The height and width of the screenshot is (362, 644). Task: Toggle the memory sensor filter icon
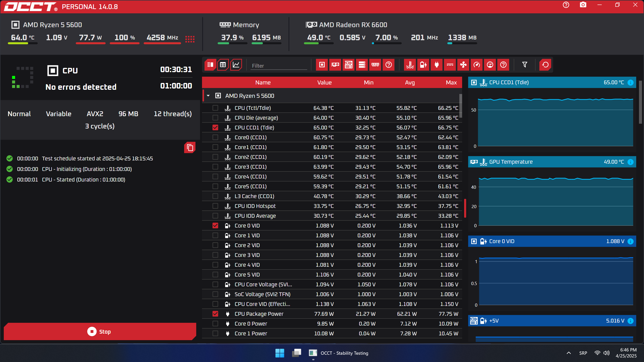[x=375, y=65]
